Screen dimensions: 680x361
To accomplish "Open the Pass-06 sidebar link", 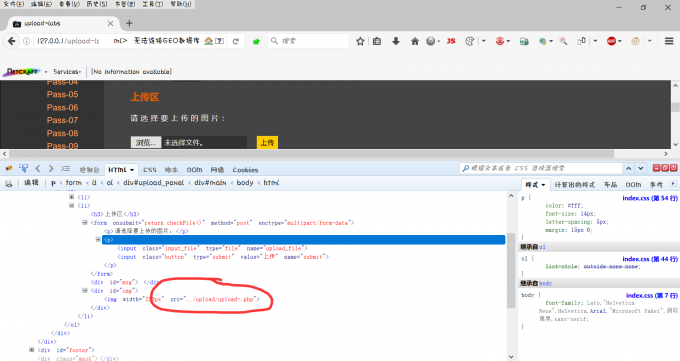I will pos(62,108).
